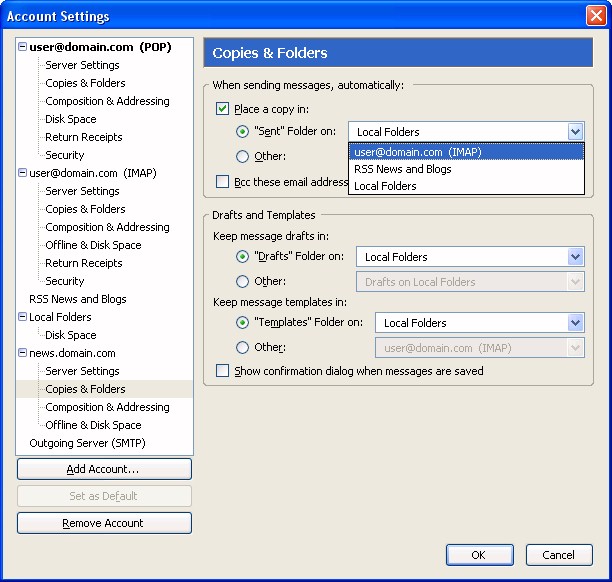612x582 pixels.
Task: Select highlighted Copies & Folders under news.domain.com
Action: click(x=85, y=389)
